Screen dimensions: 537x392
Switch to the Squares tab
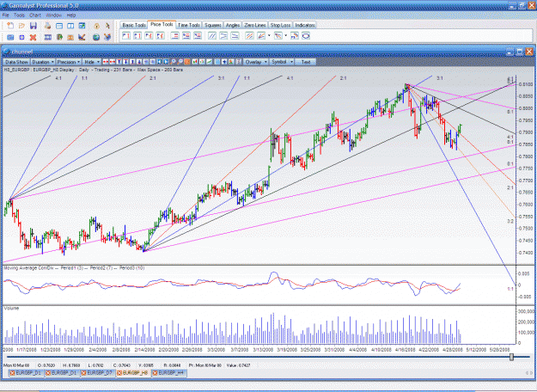coord(212,25)
